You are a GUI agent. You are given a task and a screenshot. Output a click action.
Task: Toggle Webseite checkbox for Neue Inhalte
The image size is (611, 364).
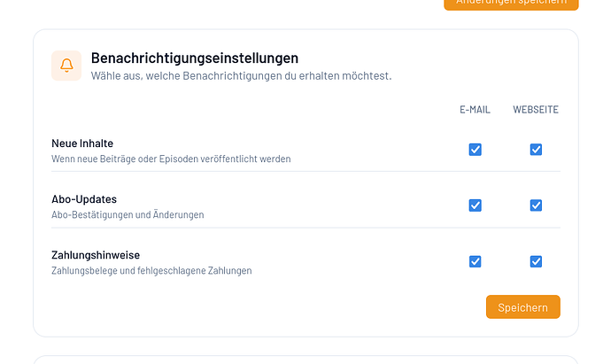click(x=536, y=150)
